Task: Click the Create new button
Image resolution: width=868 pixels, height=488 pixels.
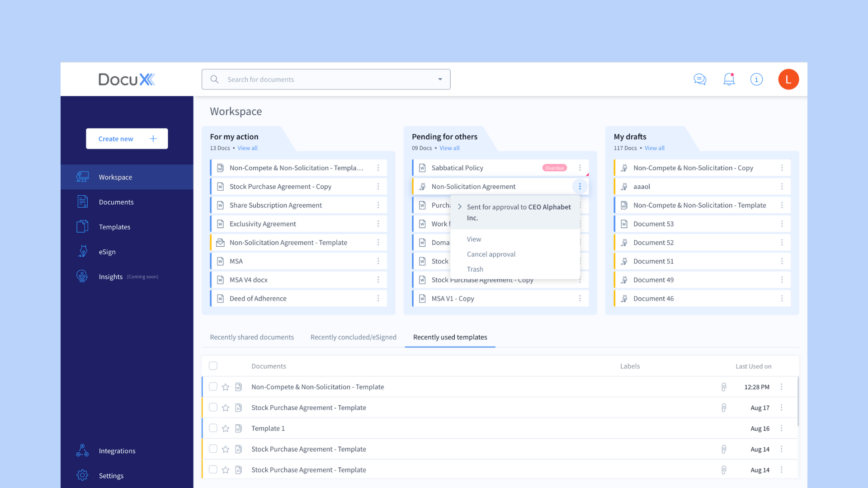Action: tap(127, 139)
